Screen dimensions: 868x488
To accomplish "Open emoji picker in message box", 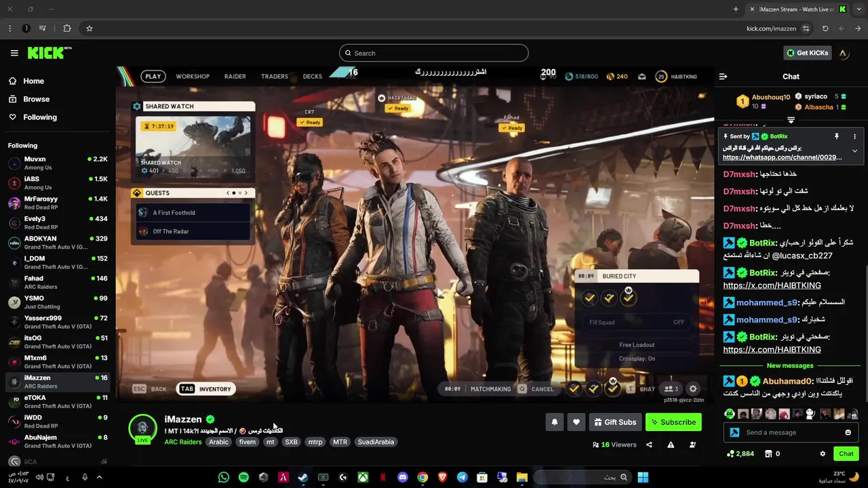I will click(x=848, y=432).
